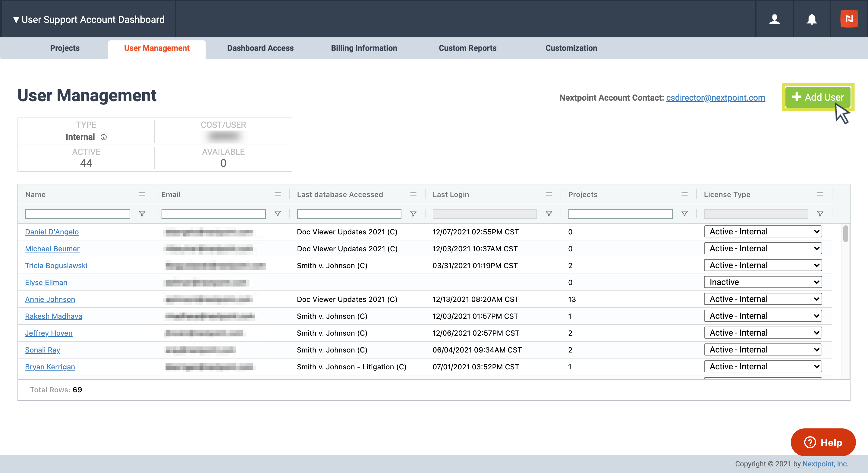Select the '12/13/2021 08:20AM CST' login cell
868x473 pixels.
click(476, 299)
